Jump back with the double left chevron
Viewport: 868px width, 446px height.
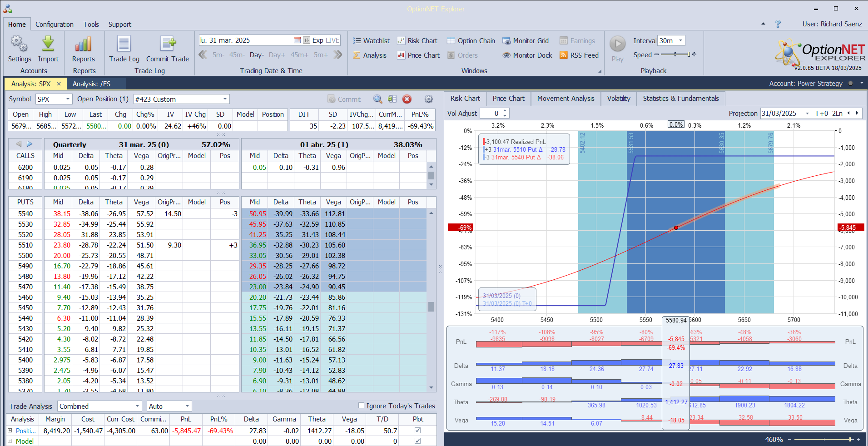click(203, 55)
